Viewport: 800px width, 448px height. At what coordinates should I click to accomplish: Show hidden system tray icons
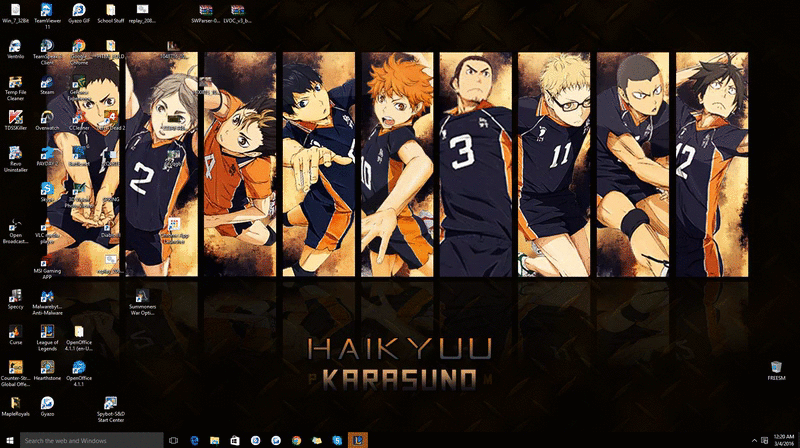point(754,440)
